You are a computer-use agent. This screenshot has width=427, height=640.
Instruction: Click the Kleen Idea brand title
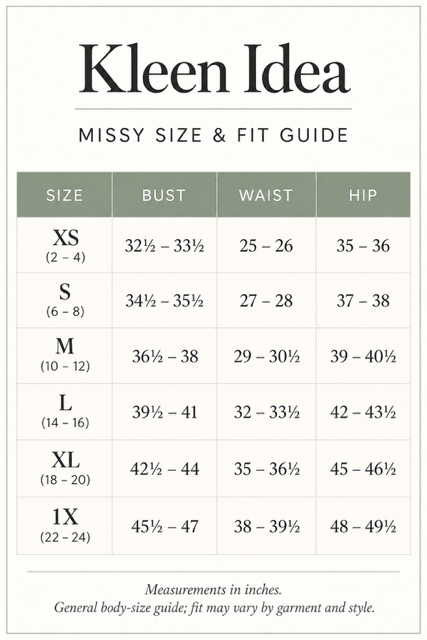[214, 69]
